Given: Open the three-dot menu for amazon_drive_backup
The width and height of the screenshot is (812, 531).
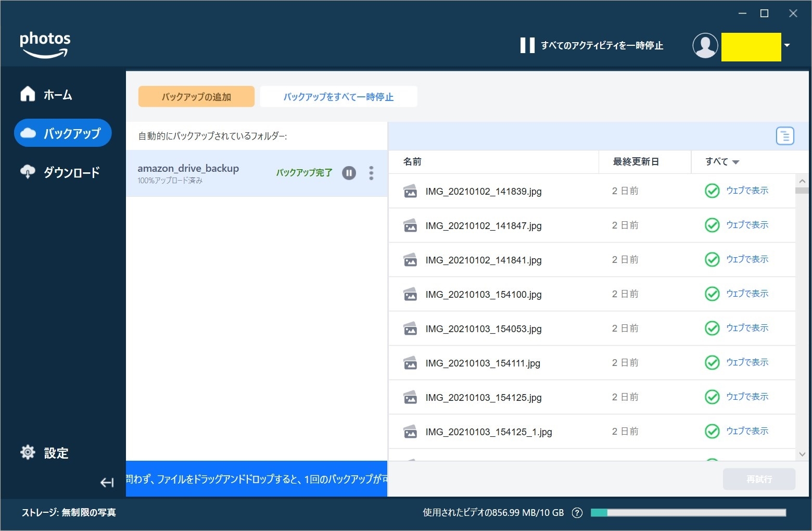Looking at the screenshot, I should pyautogui.click(x=371, y=173).
